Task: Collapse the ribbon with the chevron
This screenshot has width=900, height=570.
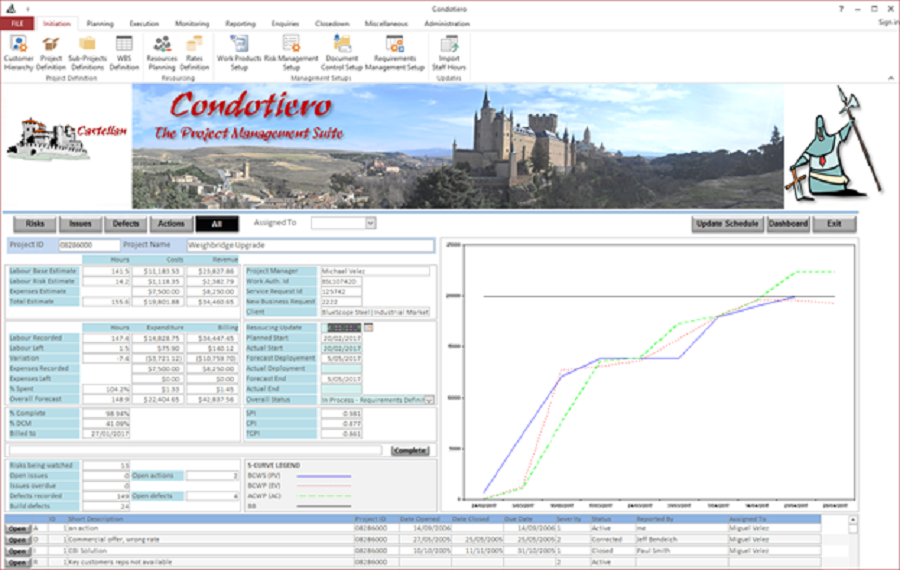Action: tap(891, 77)
